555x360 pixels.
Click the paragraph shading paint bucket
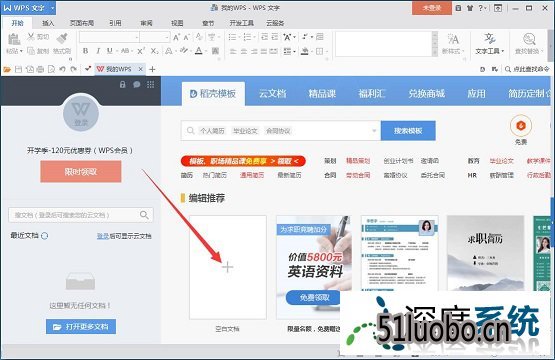click(x=304, y=51)
